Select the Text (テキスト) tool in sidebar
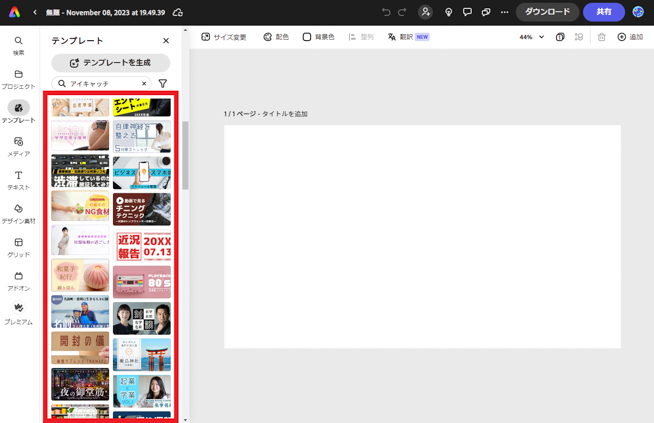The height and width of the screenshot is (423, 654). [18, 180]
